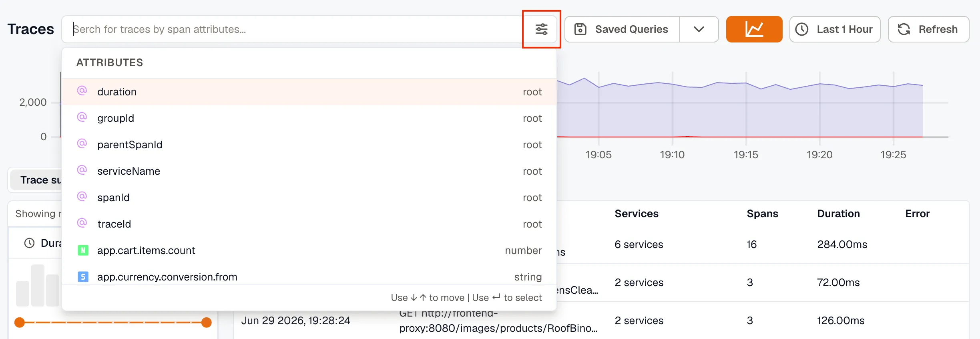Click the clock icon in Last 1 Hour
The width and height of the screenshot is (980, 339).
pos(801,29)
